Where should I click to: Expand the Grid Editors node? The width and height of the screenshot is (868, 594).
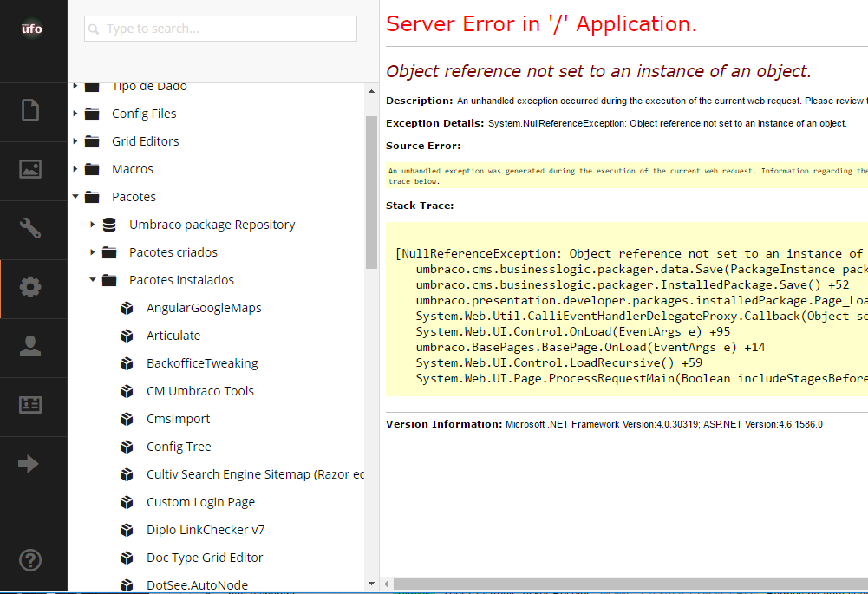tap(75, 141)
